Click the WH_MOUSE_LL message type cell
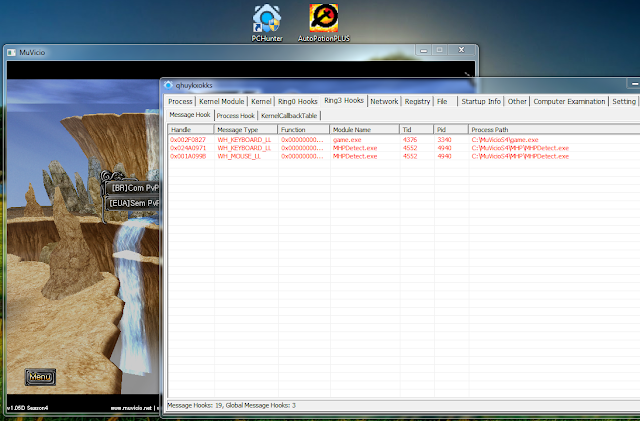 pos(239,156)
